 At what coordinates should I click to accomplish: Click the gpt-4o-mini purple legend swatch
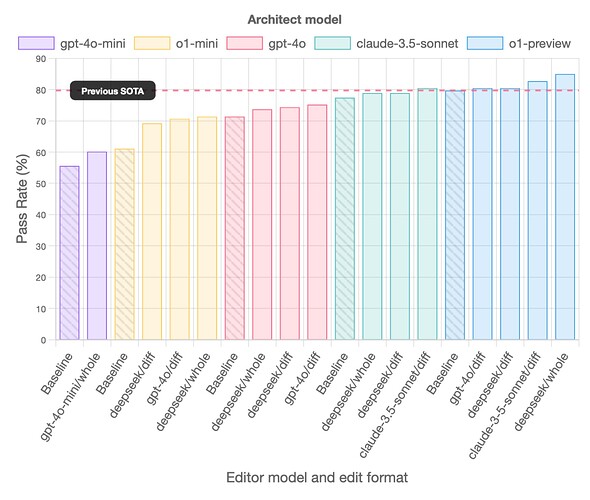36,43
